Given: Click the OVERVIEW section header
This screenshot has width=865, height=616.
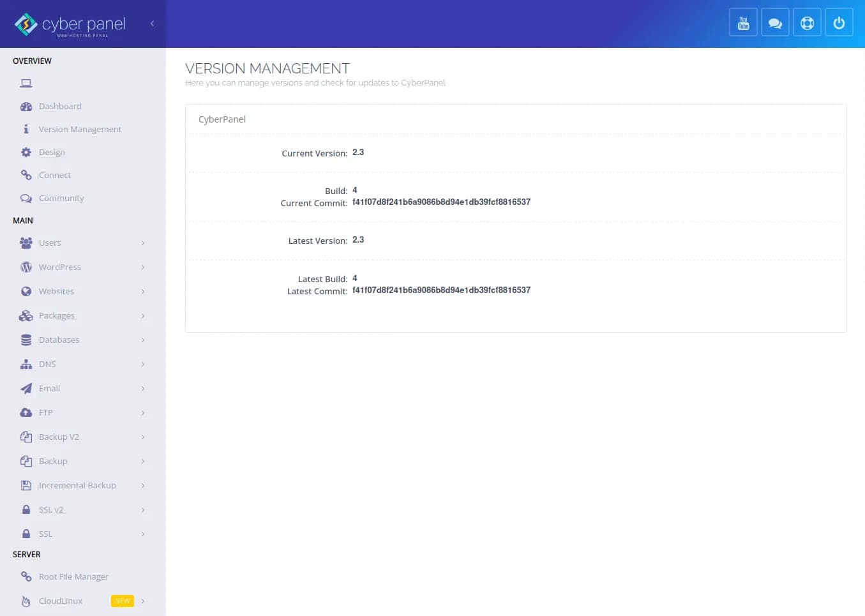Looking at the screenshot, I should click(32, 61).
